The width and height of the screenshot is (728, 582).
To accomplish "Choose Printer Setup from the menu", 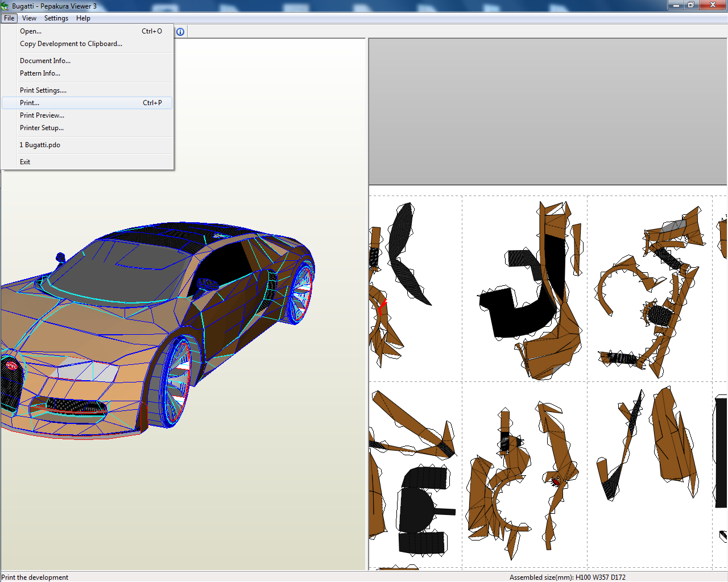I will click(42, 127).
